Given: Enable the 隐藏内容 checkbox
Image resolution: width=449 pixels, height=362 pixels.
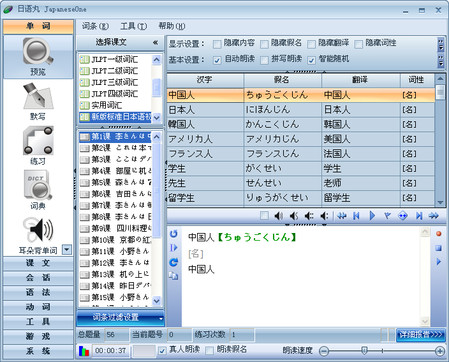Looking at the screenshot, I should click(x=217, y=44).
